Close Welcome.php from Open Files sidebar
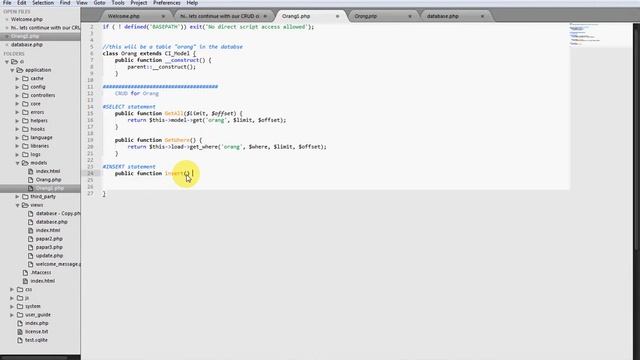Screen dimensions: 640x360 click(x=7, y=19)
